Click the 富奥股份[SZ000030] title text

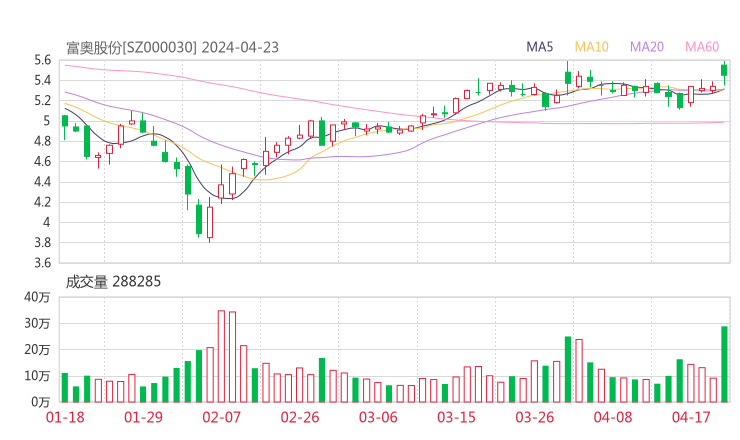[131, 48]
